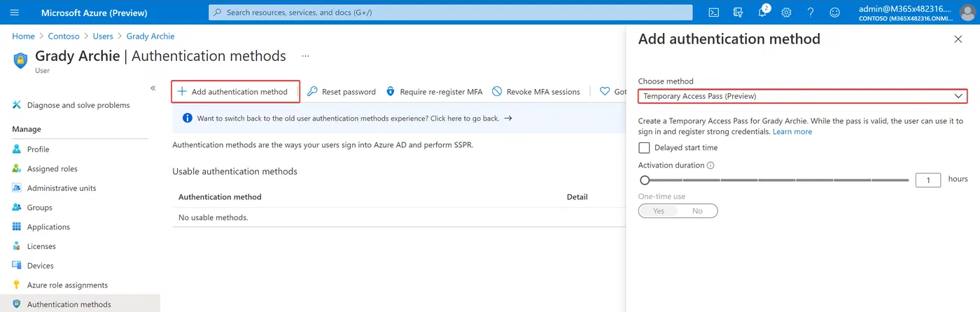Click the Authentication method column header
Viewport: 980px width, 312px height.
pyautogui.click(x=220, y=197)
